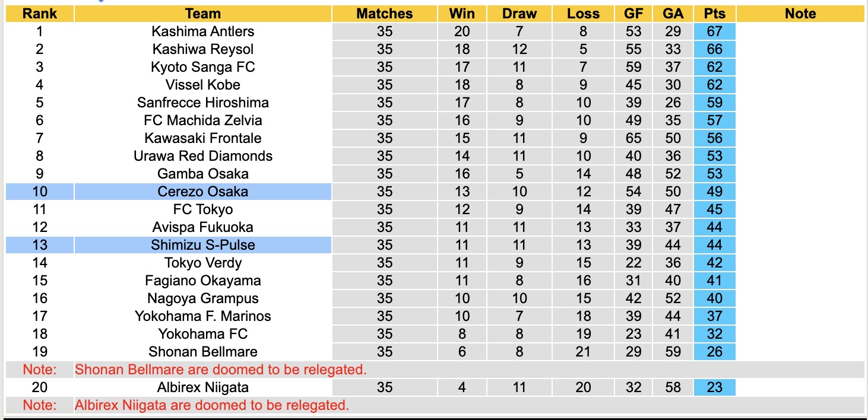The width and height of the screenshot is (868, 420).
Task: Click Shonan Bellmare relegation note text
Action: pyautogui.click(x=220, y=370)
